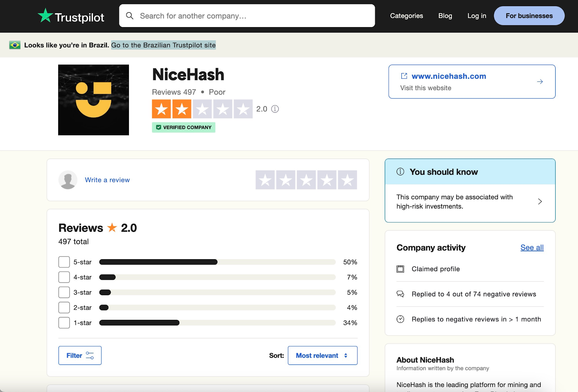Click the orange star next to Reviews 2.0
The width and height of the screenshot is (578, 392).
(112, 227)
